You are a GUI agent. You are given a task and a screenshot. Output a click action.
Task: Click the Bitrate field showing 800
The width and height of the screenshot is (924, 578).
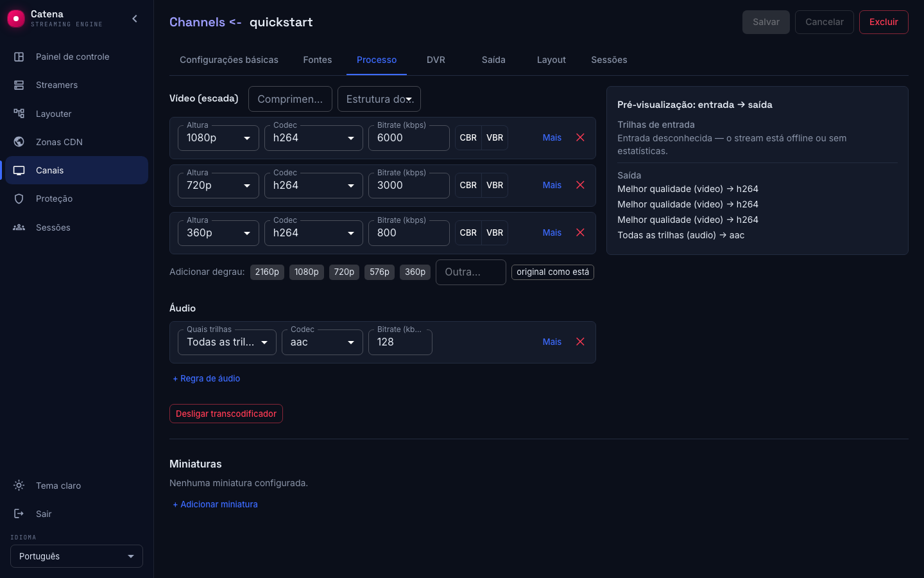click(x=409, y=232)
